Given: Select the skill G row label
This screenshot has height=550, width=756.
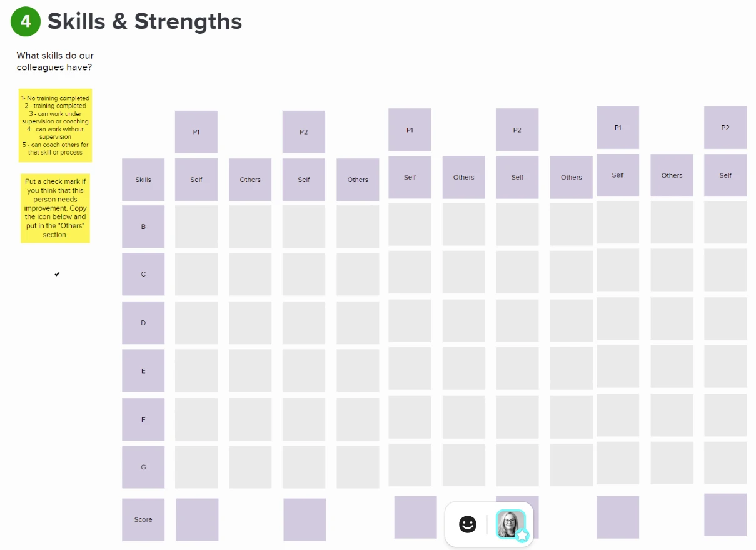Looking at the screenshot, I should 143,467.
